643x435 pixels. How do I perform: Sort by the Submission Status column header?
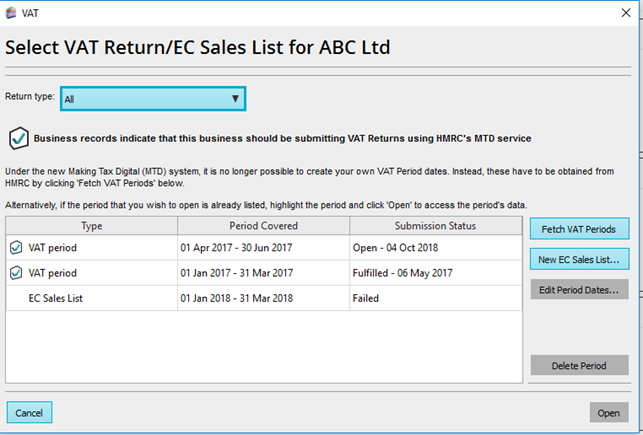(436, 226)
